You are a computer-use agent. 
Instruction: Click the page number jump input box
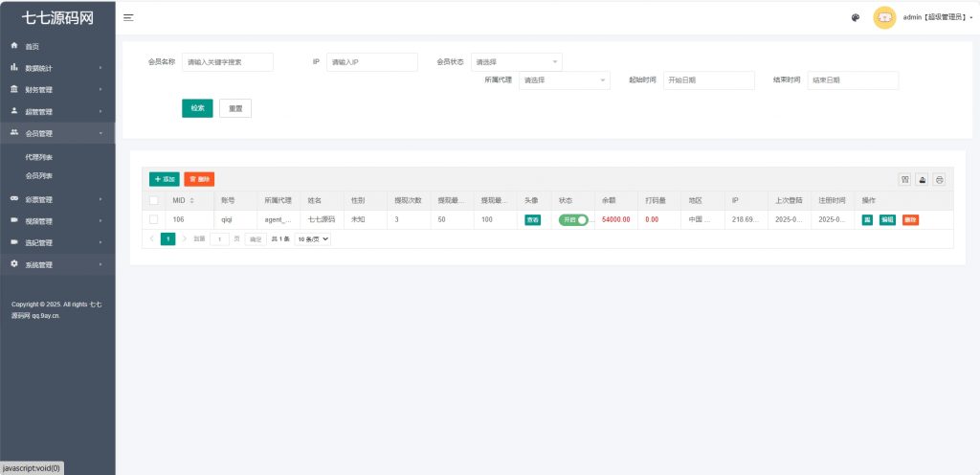point(219,238)
